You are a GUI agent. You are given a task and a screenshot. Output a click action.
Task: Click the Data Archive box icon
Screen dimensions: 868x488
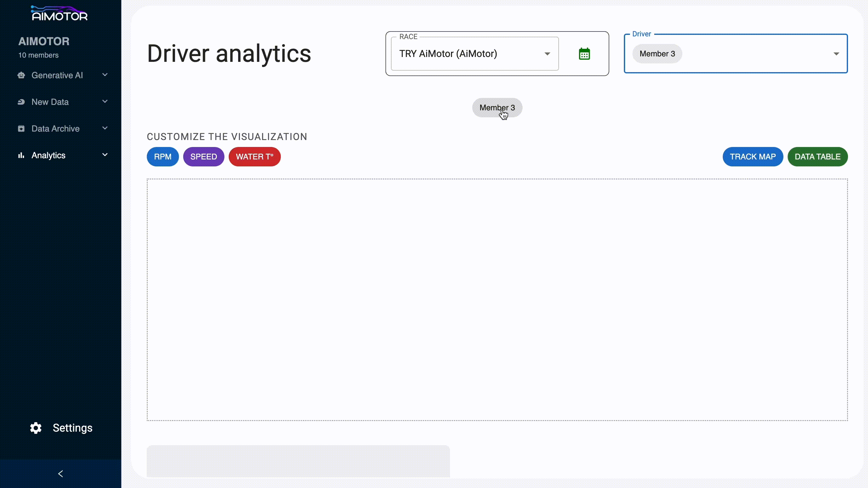pyautogui.click(x=21, y=129)
